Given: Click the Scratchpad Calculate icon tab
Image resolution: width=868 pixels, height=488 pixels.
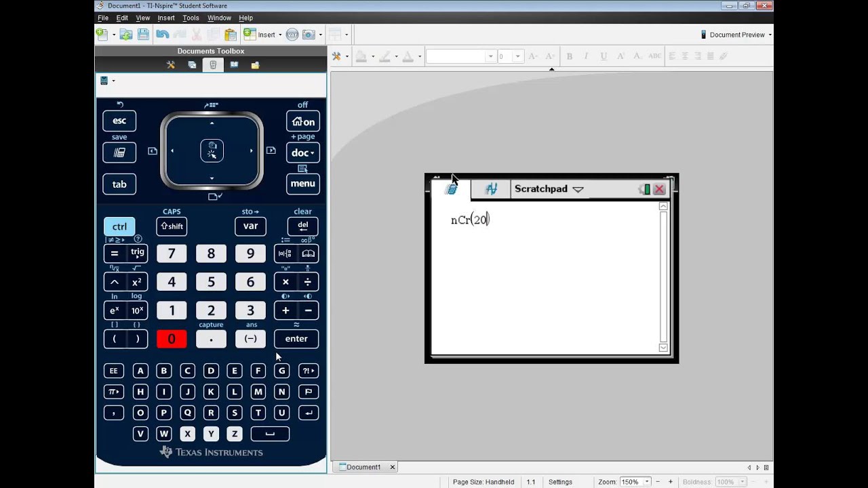Looking at the screenshot, I should [x=451, y=189].
